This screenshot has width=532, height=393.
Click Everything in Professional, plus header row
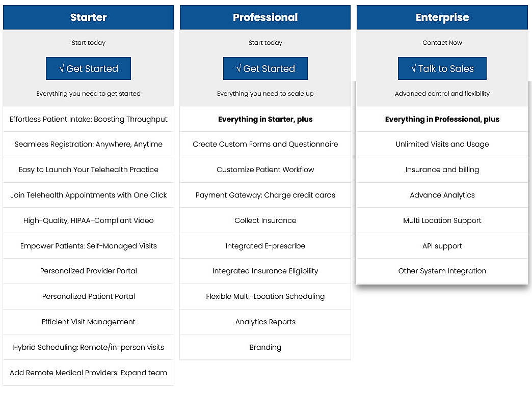coord(442,119)
